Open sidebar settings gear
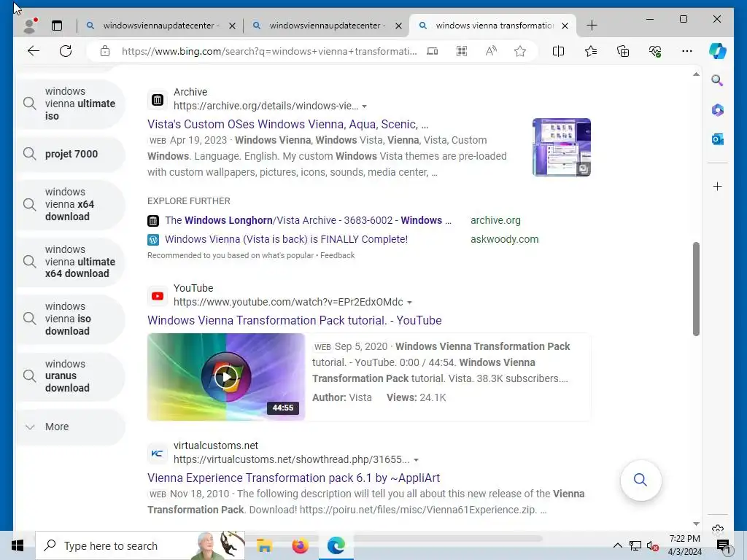 click(718, 529)
